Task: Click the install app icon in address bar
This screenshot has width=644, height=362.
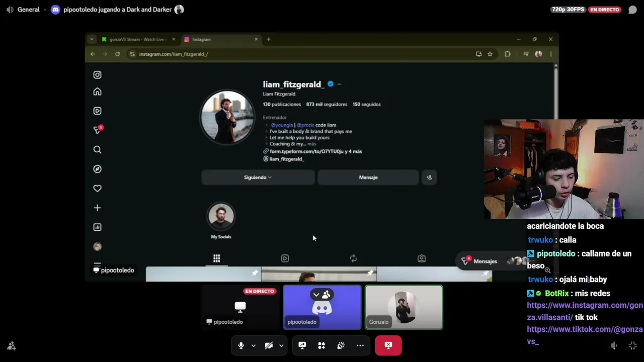Action: tap(478, 54)
